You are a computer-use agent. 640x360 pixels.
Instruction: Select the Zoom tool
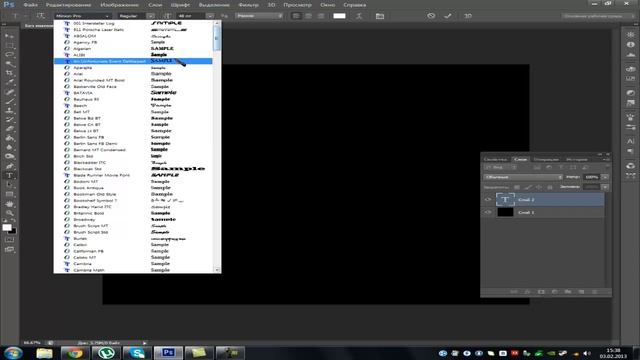(x=9, y=213)
